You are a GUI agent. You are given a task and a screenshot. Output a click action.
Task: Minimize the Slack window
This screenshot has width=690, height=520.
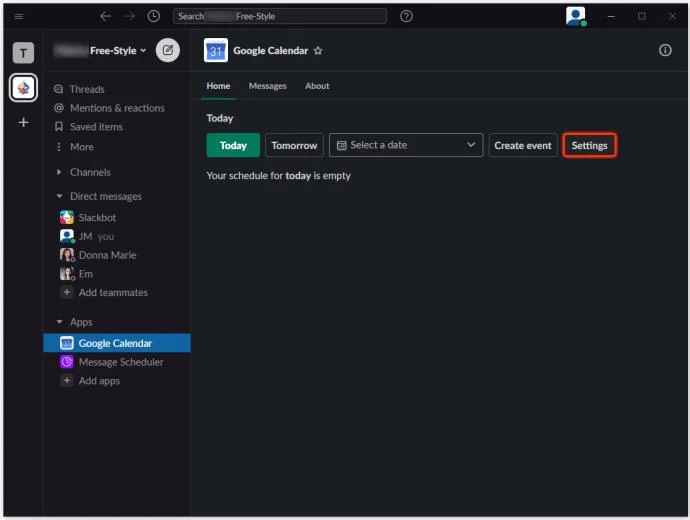(x=611, y=16)
